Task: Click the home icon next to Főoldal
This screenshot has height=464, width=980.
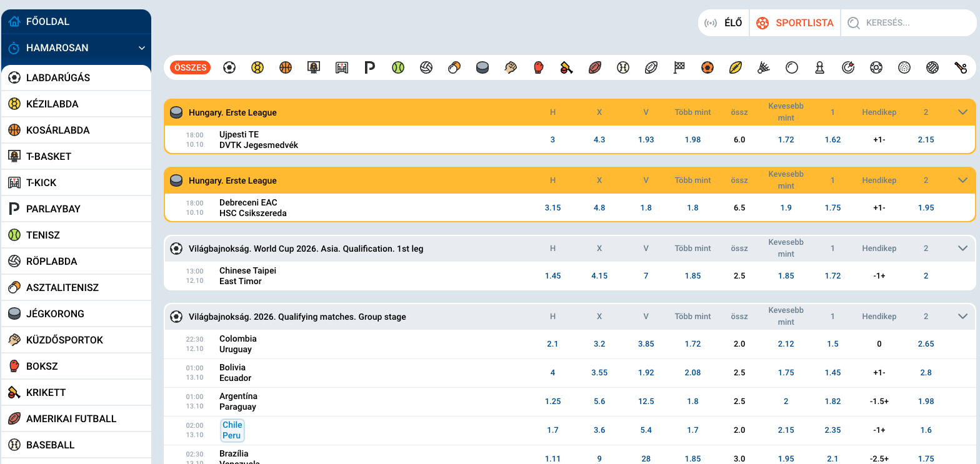Action: (x=14, y=21)
